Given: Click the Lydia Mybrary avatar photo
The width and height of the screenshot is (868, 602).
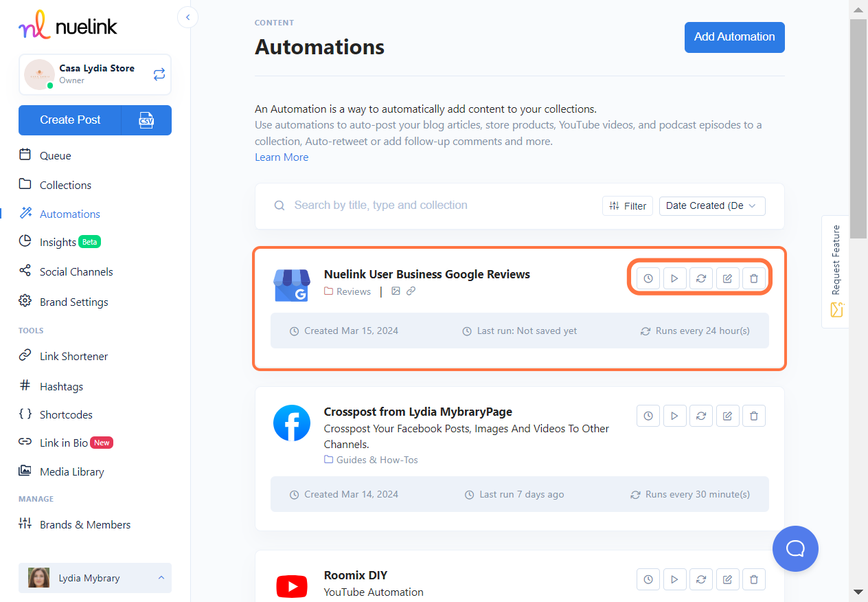Looking at the screenshot, I should pos(39,578).
